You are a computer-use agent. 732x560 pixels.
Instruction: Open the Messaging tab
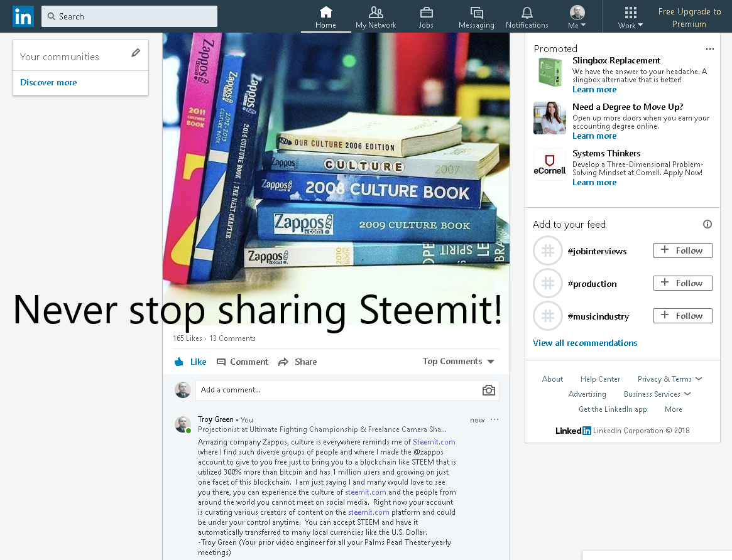(476, 17)
